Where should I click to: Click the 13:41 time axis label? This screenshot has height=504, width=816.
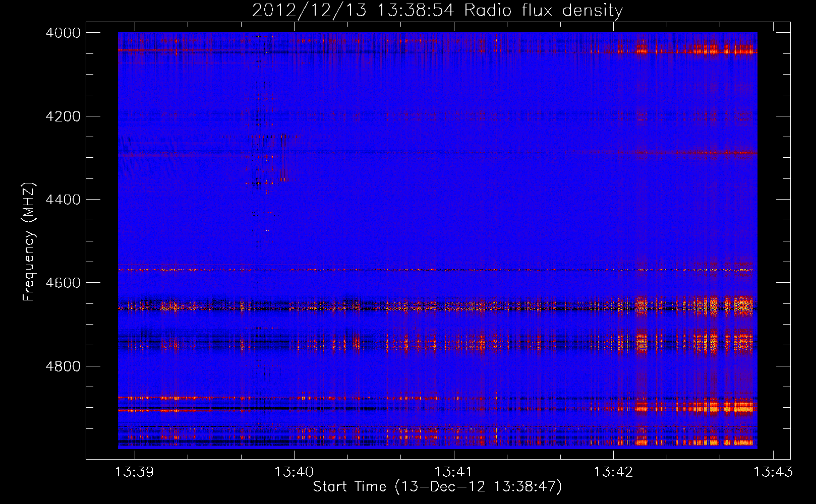454,472
